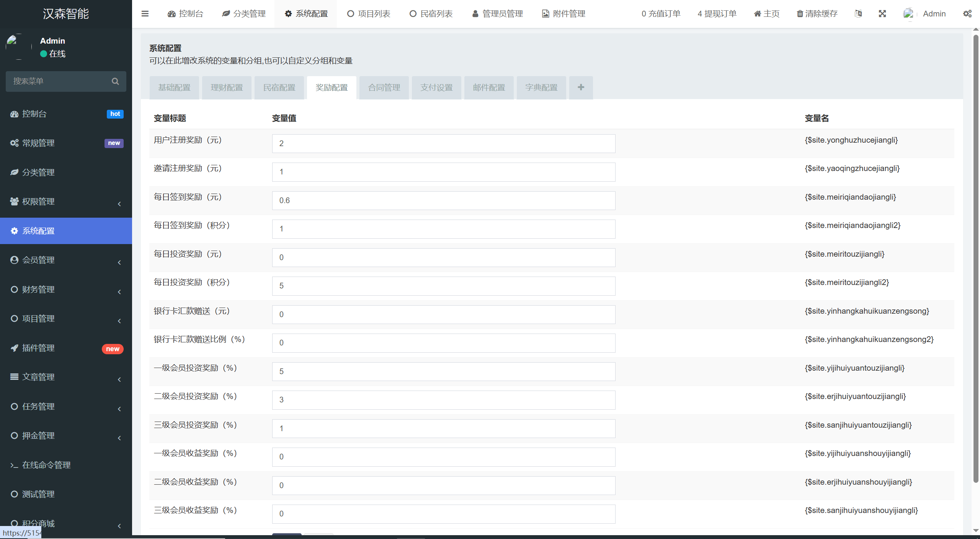This screenshot has width=980, height=539.
Task: Click the plus icon to add config group
Action: pos(581,88)
